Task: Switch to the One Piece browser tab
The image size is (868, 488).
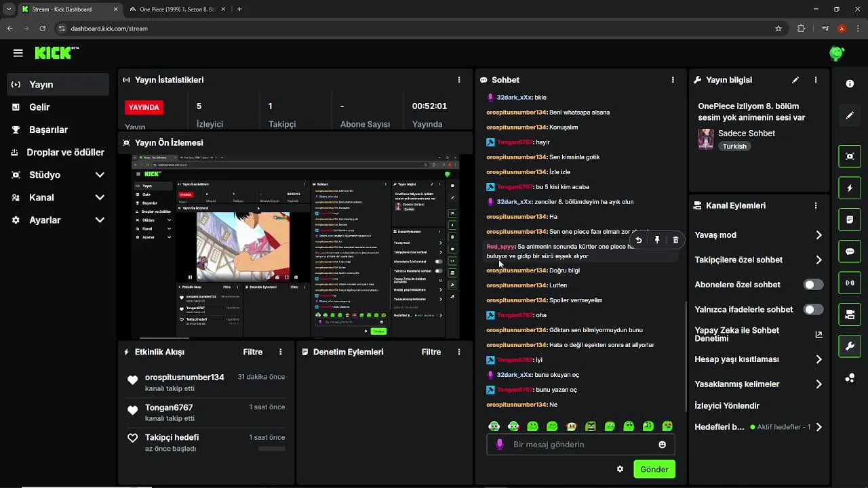Action: click(178, 9)
